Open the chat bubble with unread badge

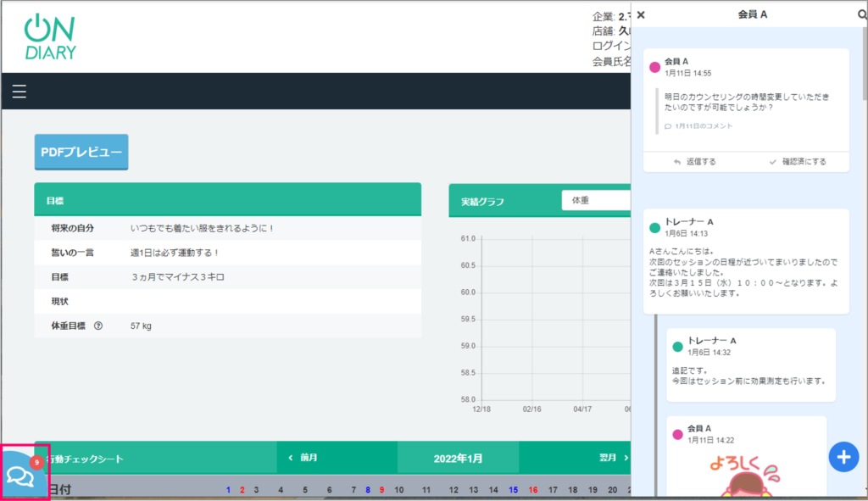point(21,476)
